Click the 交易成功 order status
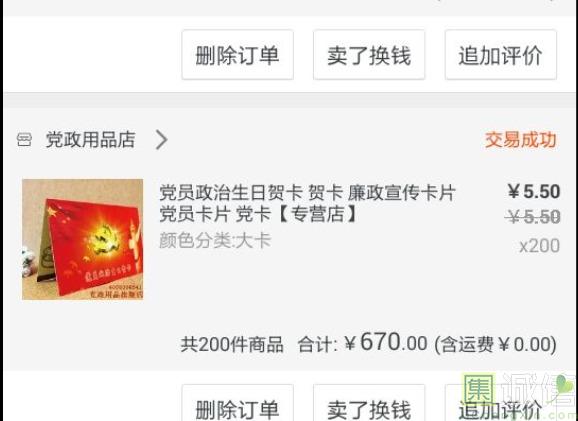 [520, 140]
